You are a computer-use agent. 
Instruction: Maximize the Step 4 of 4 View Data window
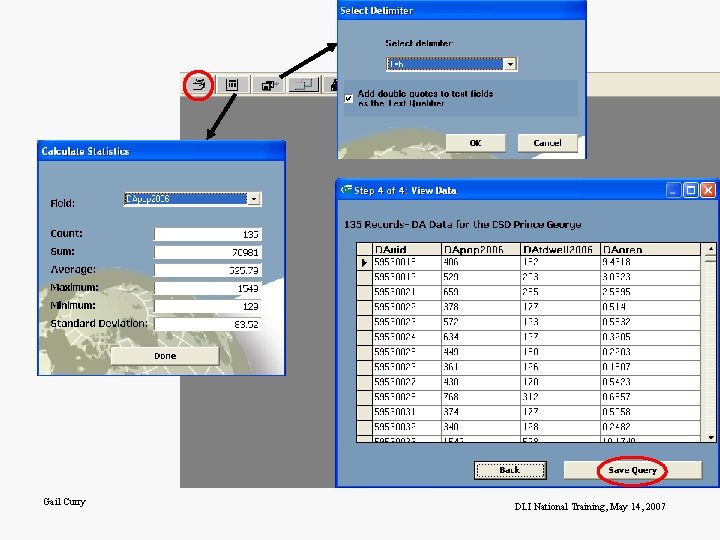pos(691,190)
